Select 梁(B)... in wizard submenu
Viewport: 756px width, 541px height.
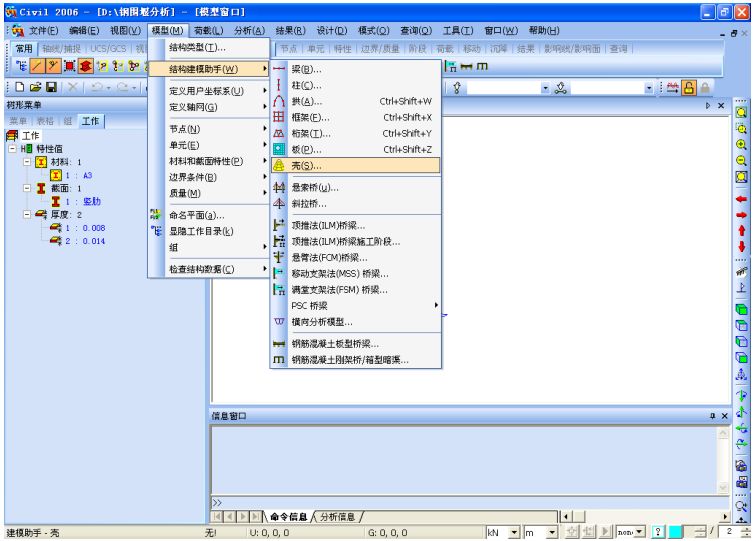click(356, 69)
